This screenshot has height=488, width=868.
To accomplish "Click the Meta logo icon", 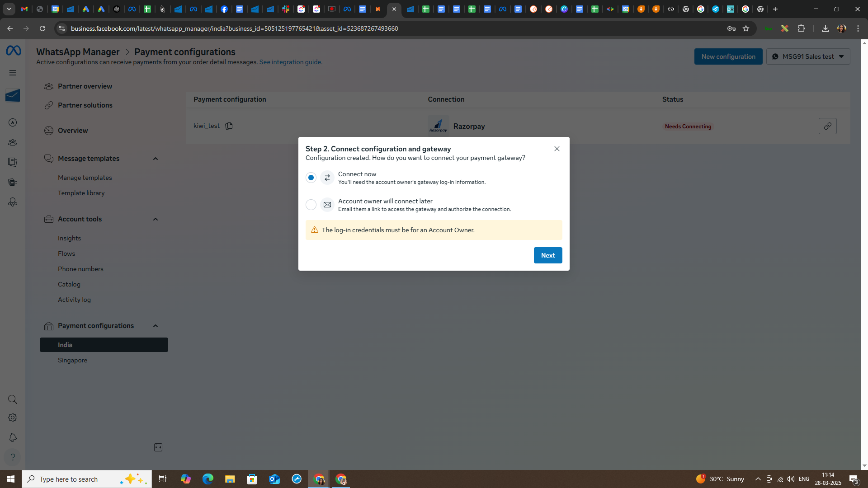I will click(13, 51).
